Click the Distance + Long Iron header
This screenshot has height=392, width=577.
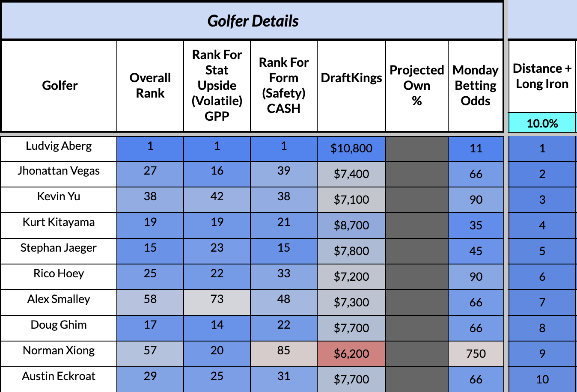[x=542, y=76]
